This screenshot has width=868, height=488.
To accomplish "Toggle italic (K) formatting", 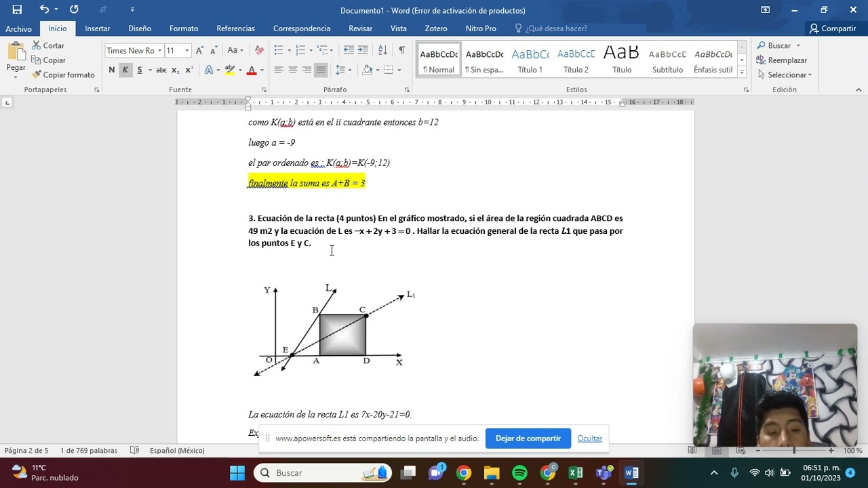I will pyautogui.click(x=125, y=70).
